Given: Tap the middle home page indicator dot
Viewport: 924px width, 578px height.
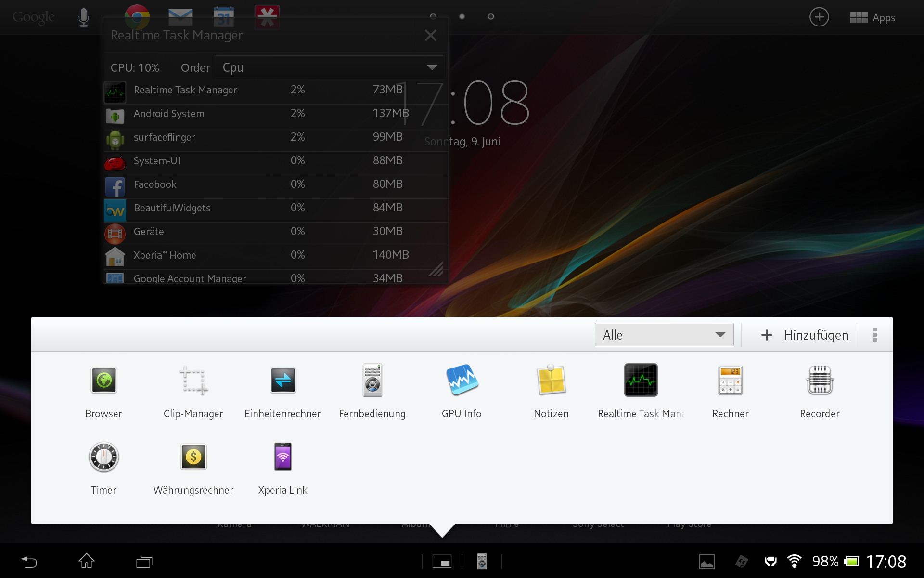Looking at the screenshot, I should coord(462,16).
